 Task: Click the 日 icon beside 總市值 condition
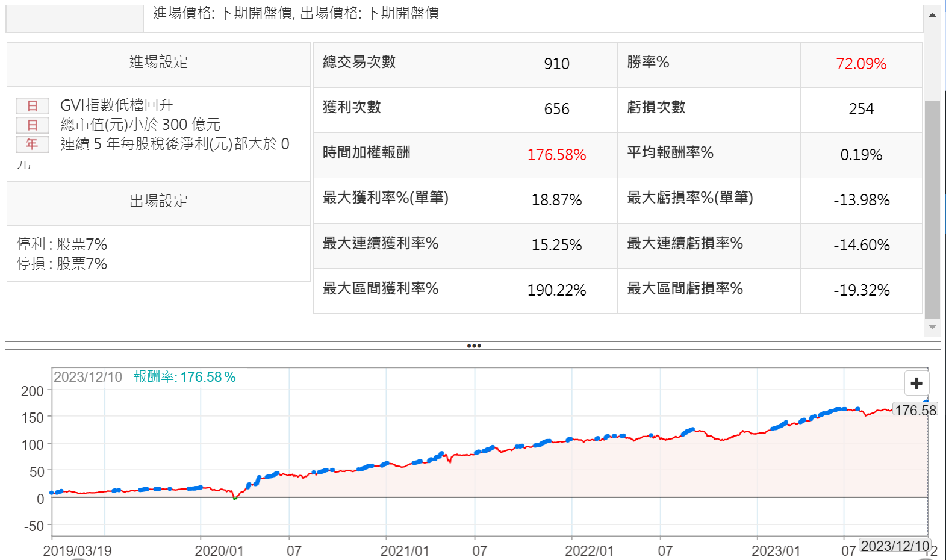[33, 125]
